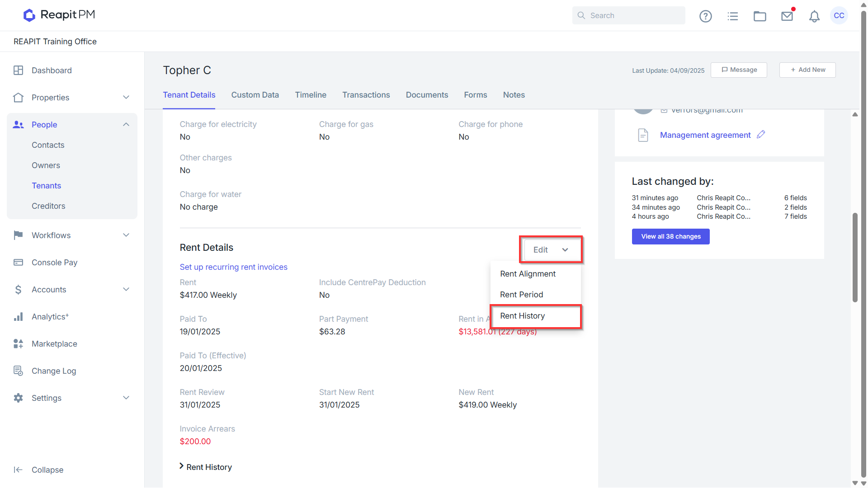Click the Reapit PM logo
The image size is (868, 488).
[x=59, y=15]
